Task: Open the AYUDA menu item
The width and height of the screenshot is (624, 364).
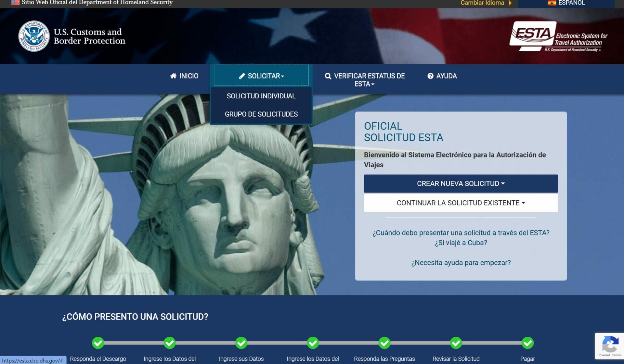Action: pyautogui.click(x=442, y=76)
